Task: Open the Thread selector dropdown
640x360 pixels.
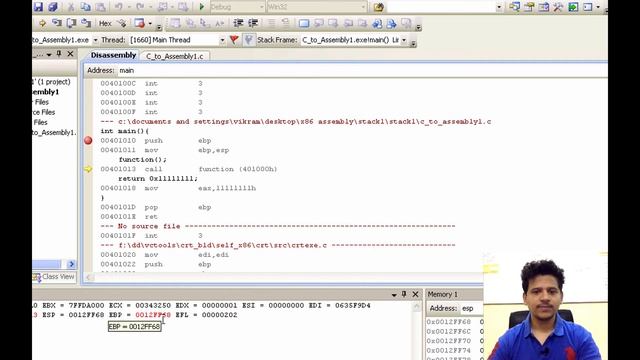Action: point(222,40)
